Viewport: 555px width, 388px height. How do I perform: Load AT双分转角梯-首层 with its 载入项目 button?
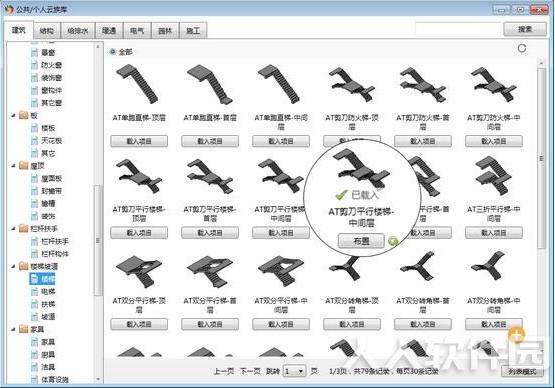pyautogui.click(x=423, y=324)
